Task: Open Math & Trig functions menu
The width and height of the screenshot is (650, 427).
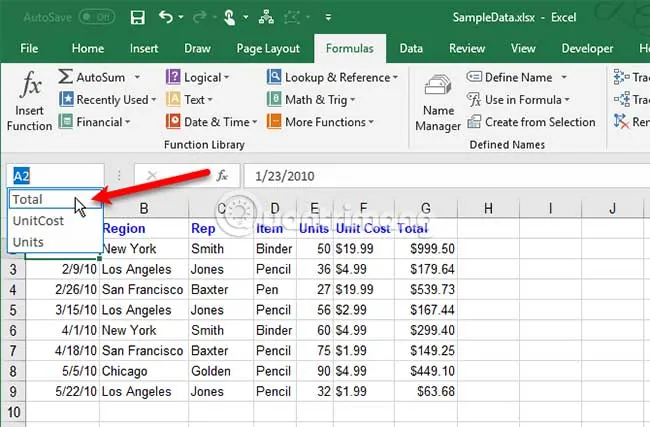Action: (311, 99)
